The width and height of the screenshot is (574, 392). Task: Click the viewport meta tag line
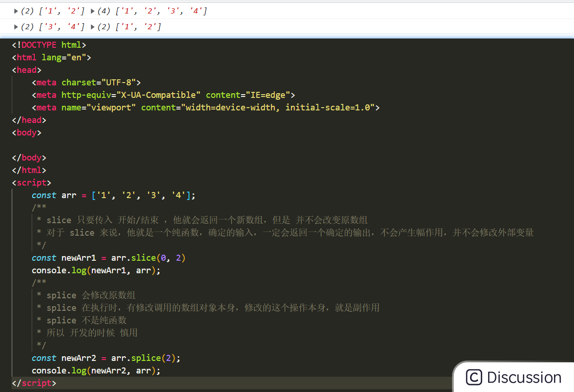coord(206,108)
